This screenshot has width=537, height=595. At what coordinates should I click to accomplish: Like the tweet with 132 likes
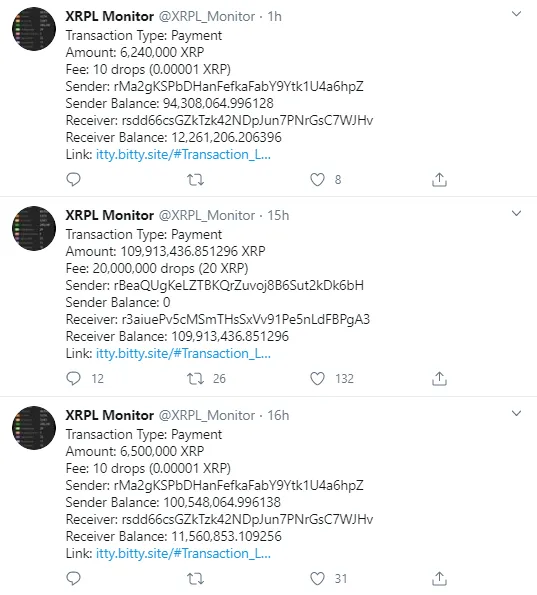[x=317, y=378]
